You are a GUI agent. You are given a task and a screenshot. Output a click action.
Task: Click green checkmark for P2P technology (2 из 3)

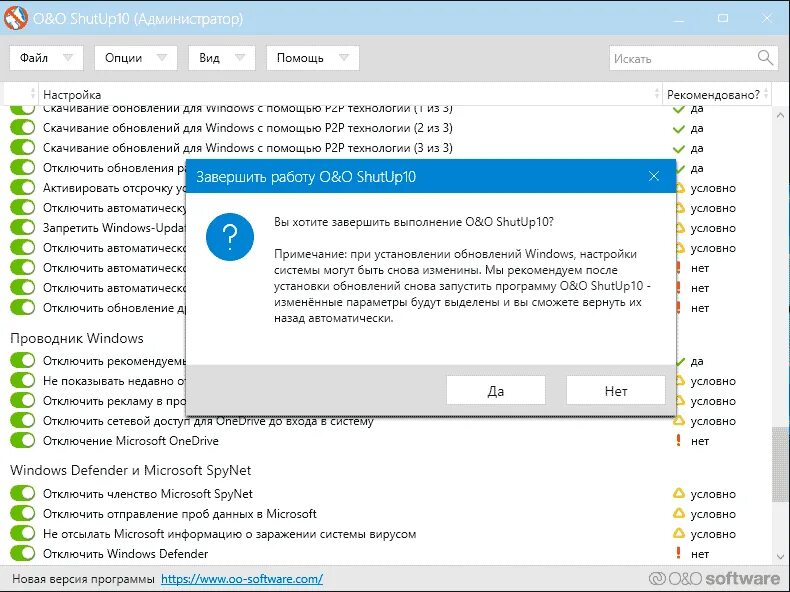(x=679, y=128)
